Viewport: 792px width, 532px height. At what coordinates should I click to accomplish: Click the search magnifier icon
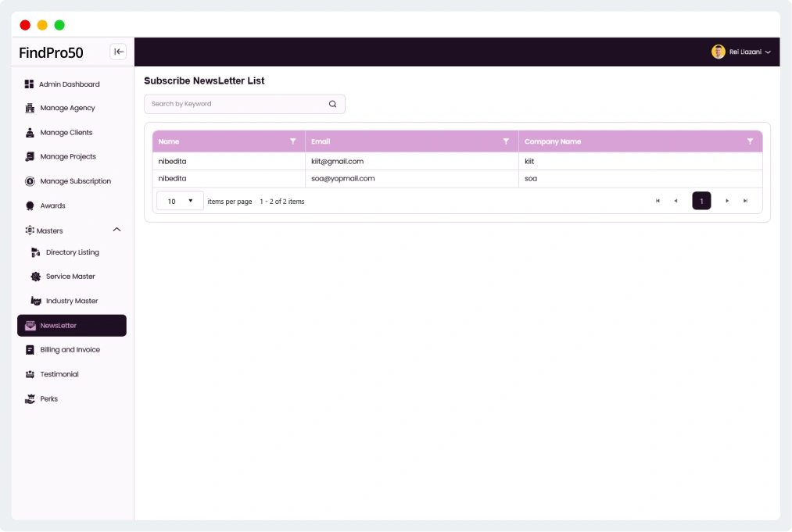[x=332, y=104]
